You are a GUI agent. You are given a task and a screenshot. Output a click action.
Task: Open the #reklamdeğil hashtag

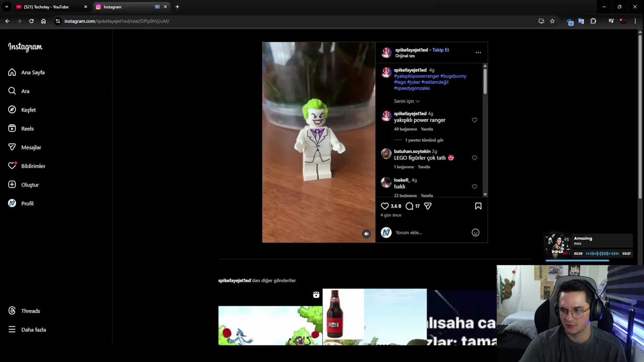point(435,82)
